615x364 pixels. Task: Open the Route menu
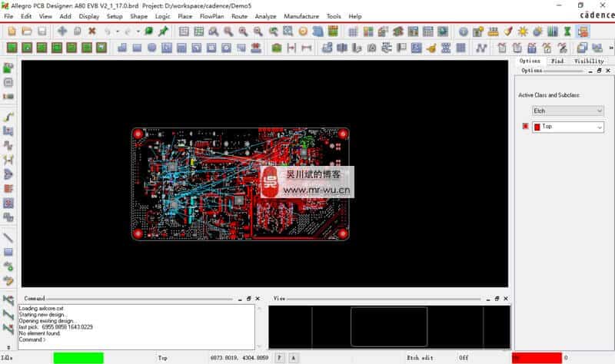239,16
